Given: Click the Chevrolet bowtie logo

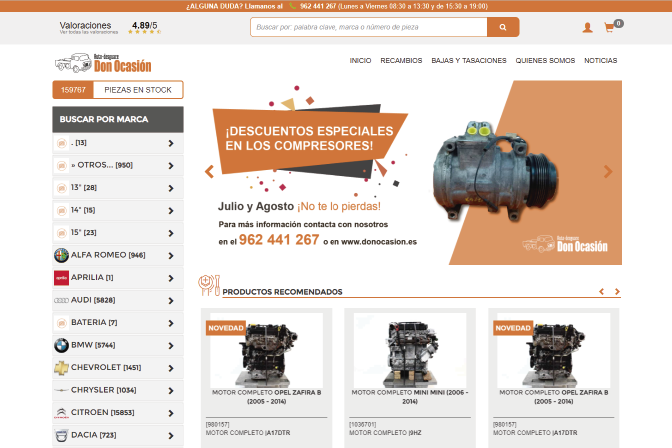Looking at the screenshot, I should point(61,368).
